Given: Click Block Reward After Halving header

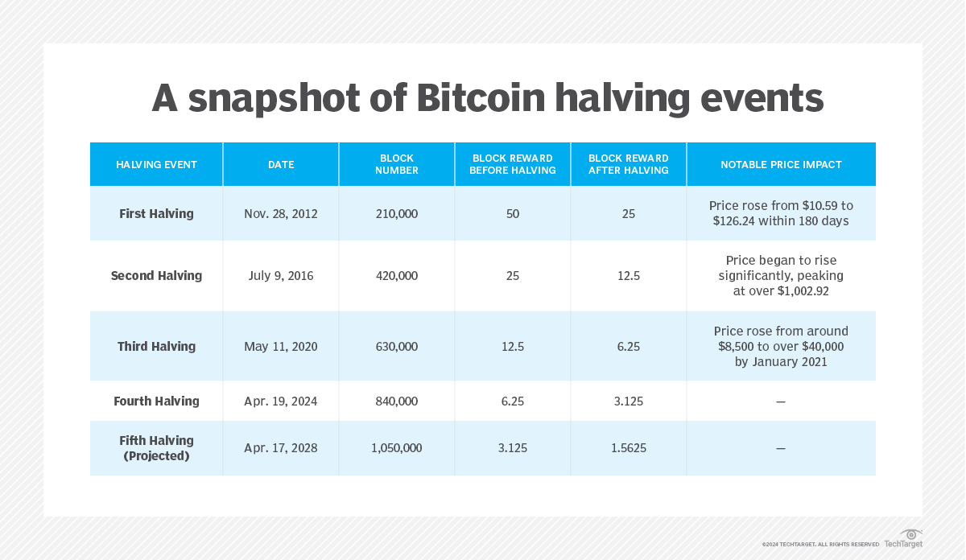Looking at the screenshot, I should click(629, 165).
